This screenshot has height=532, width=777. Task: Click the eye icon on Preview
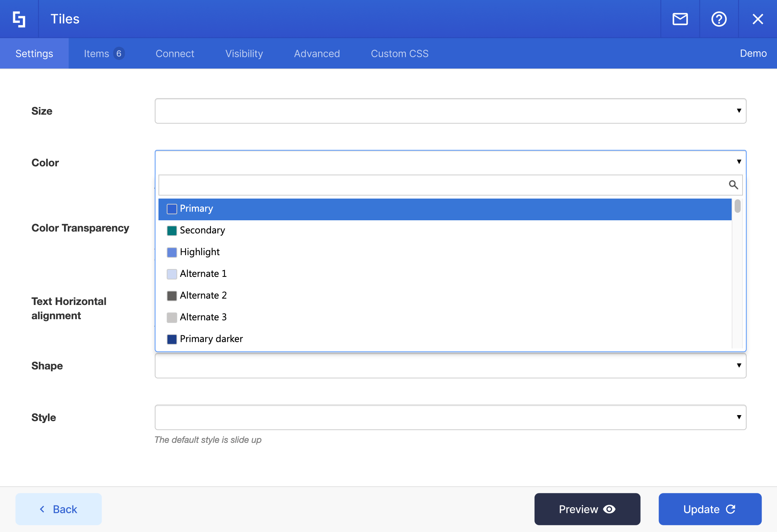610,509
